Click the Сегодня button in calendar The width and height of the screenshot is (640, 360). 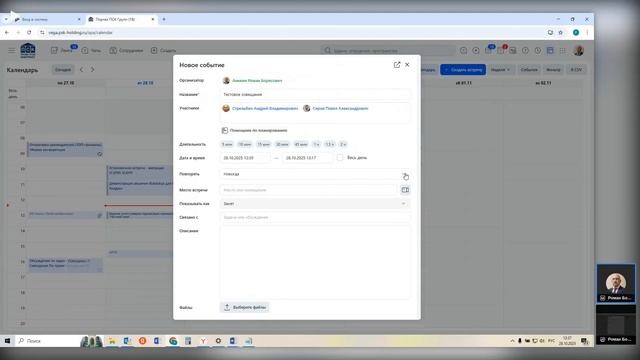[x=63, y=69]
